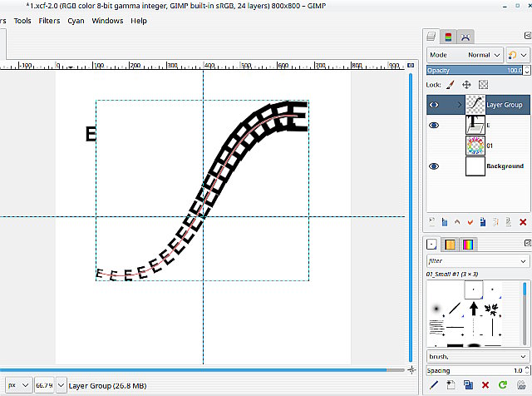
Task: Click the lock alpha channel icon
Action: pos(483,85)
